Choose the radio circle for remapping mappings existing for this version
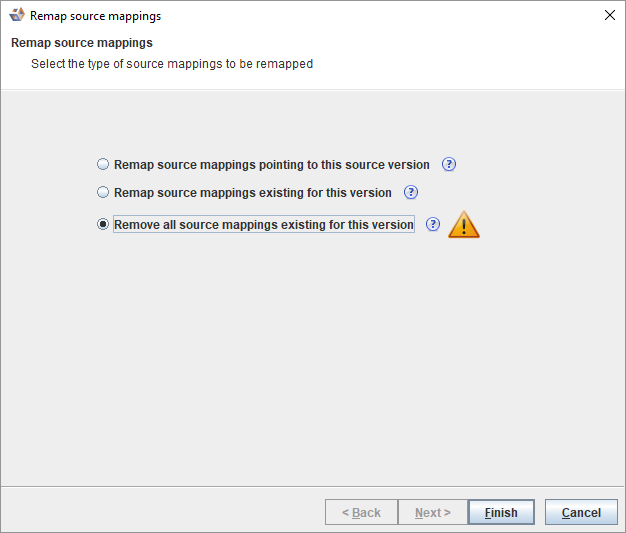This screenshot has height=533, width=626. 103,193
